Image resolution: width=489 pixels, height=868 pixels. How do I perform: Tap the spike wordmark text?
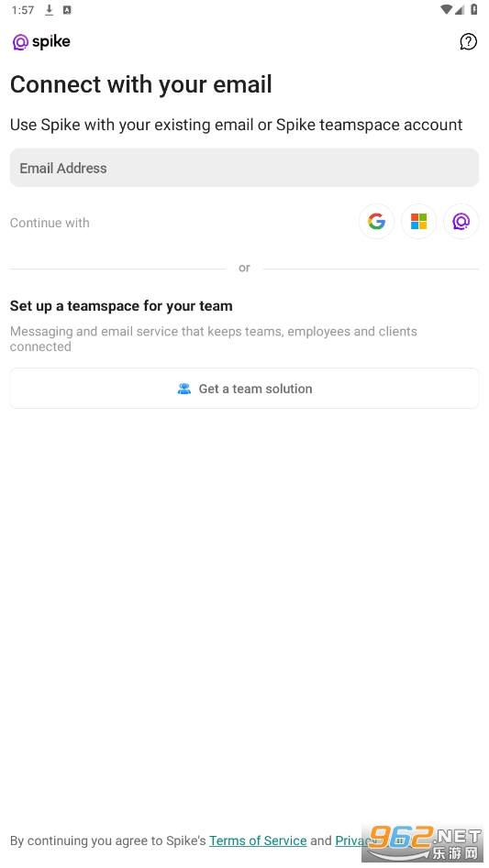click(51, 41)
